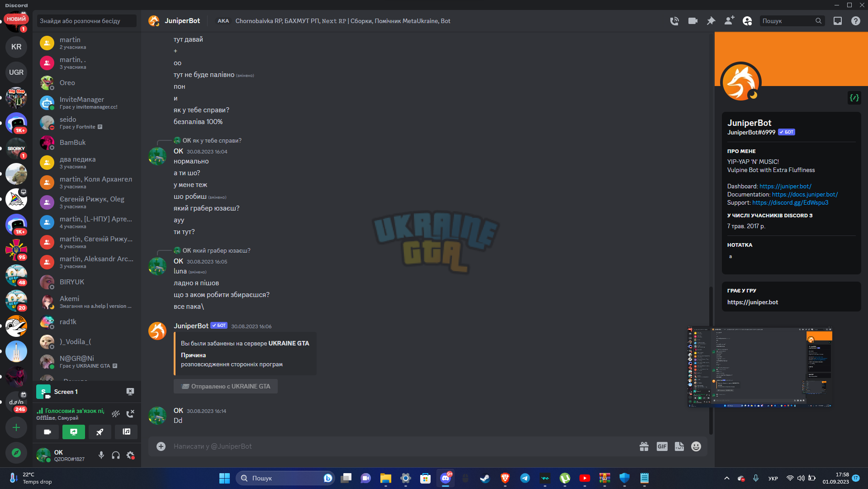
Task: Open the DM with rad1k
Action: [86, 322]
